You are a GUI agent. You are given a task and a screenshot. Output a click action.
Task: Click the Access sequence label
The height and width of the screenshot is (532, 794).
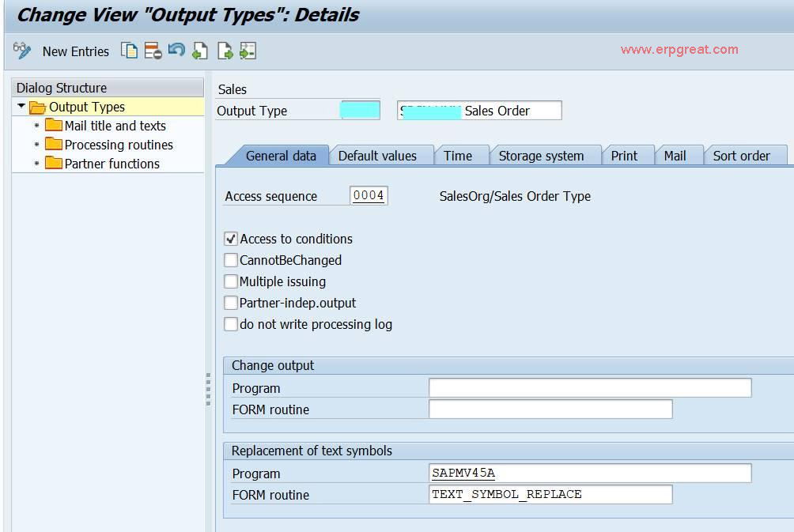pyautogui.click(x=271, y=196)
